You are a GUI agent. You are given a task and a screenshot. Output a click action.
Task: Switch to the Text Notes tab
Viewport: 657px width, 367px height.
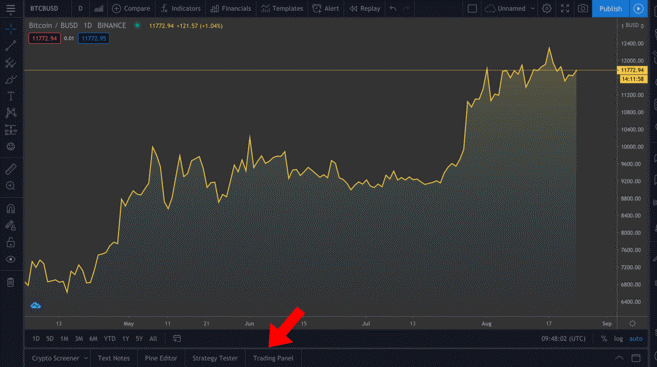pyautogui.click(x=114, y=358)
